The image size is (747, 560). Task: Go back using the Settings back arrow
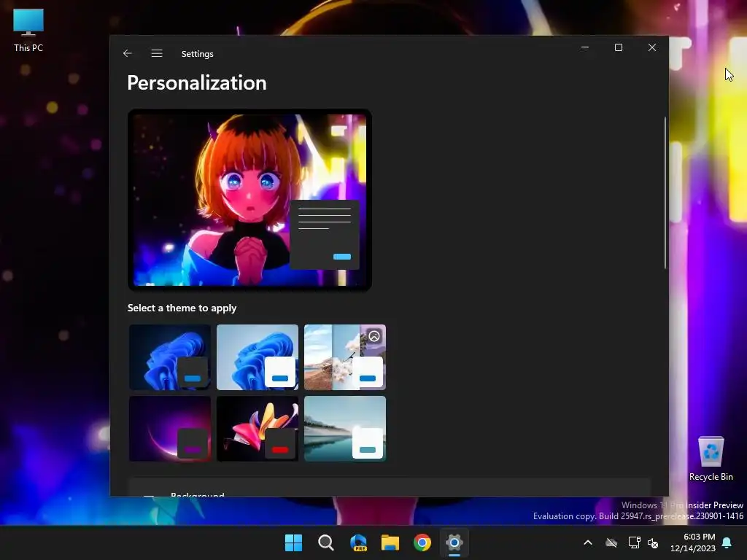point(127,53)
